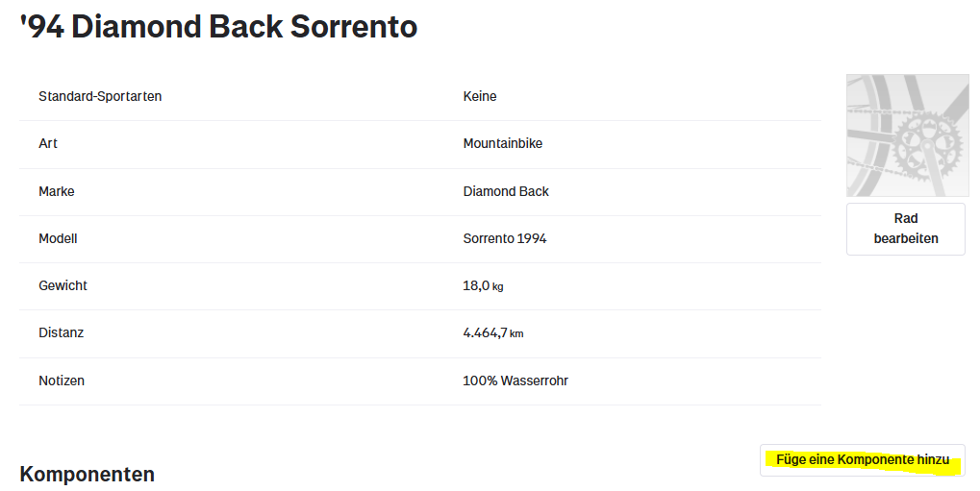Click the '94 Diamond Back Sorrento title
The height and width of the screenshot is (491, 980).
[219, 27]
